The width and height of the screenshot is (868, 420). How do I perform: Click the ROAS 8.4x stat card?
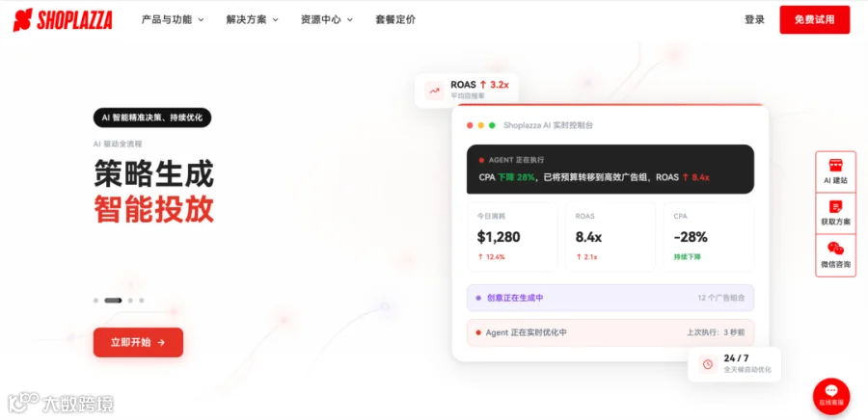click(610, 237)
